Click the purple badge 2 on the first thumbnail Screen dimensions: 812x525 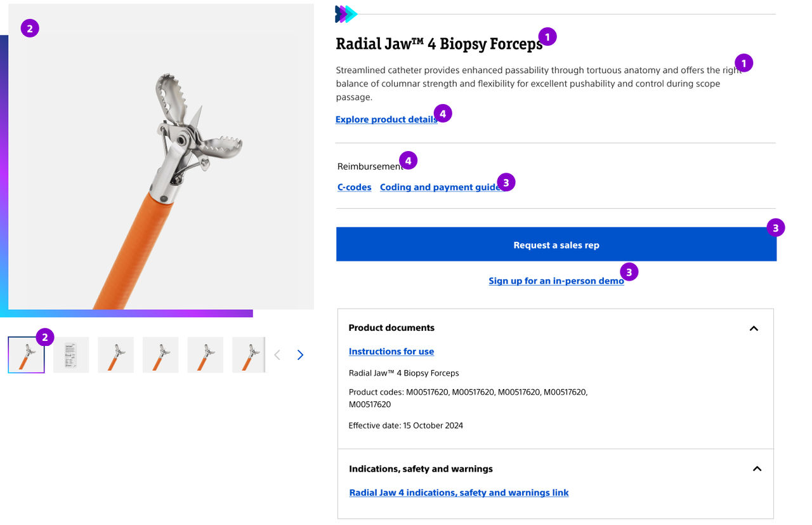[44, 338]
